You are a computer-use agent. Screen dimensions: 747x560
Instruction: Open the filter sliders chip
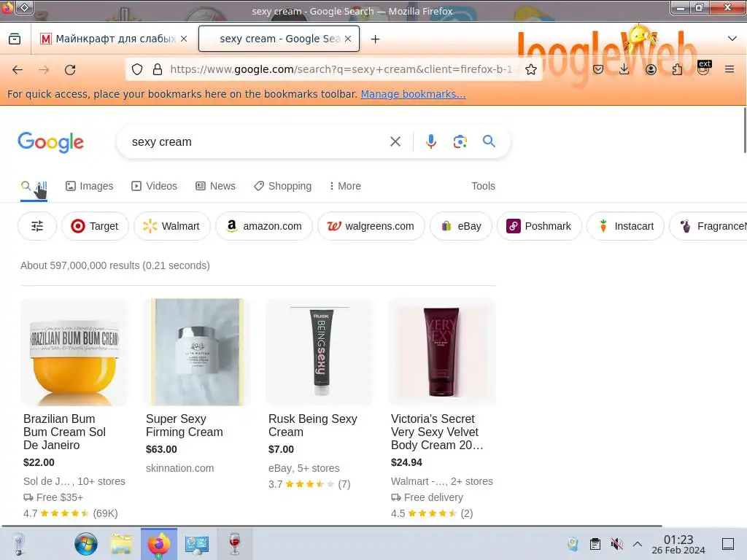point(37,226)
